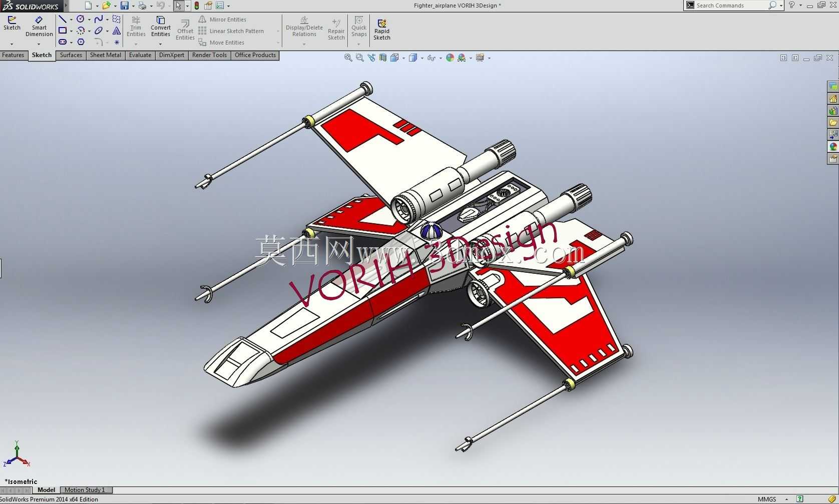Select the Sketch Fillet tool
839x504 pixels.
[99, 42]
